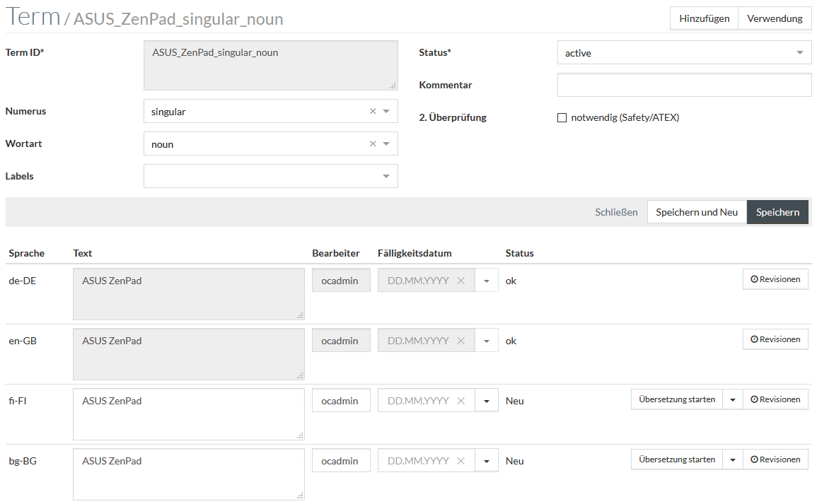The width and height of the screenshot is (817, 504).
Task: Open the fi-FI date picker dropdown
Action: [487, 401]
